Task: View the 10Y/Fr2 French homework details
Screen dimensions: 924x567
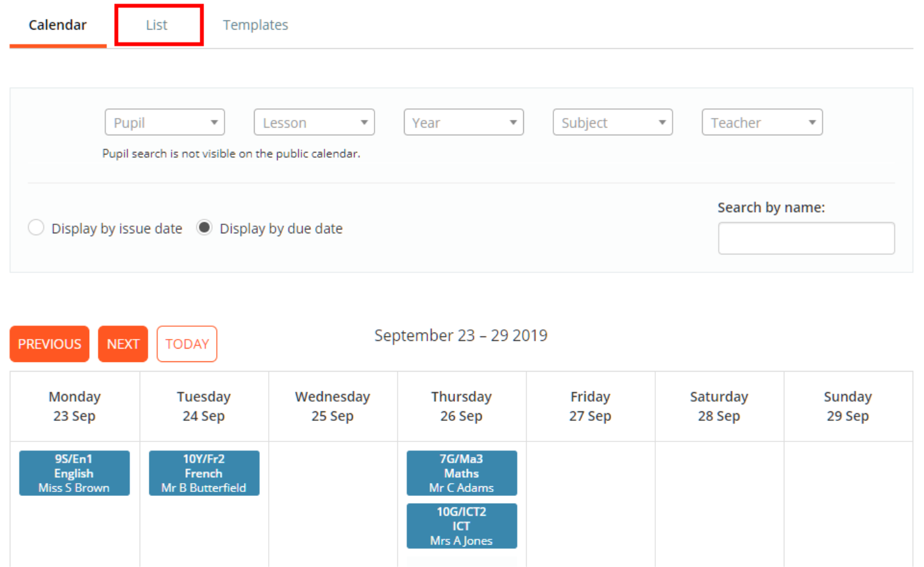Action: pyautogui.click(x=204, y=473)
